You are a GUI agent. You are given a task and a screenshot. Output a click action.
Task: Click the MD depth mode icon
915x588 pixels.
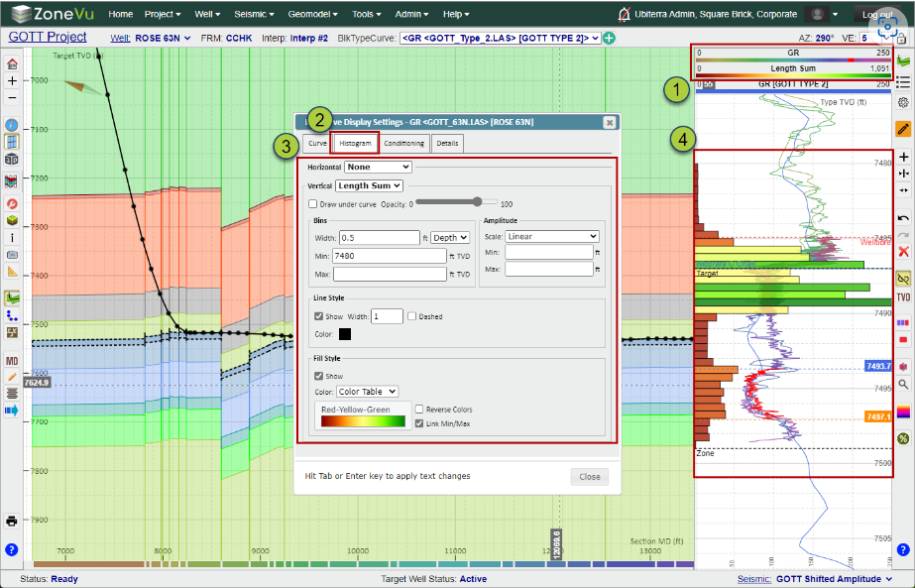pyautogui.click(x=12, y=361)
